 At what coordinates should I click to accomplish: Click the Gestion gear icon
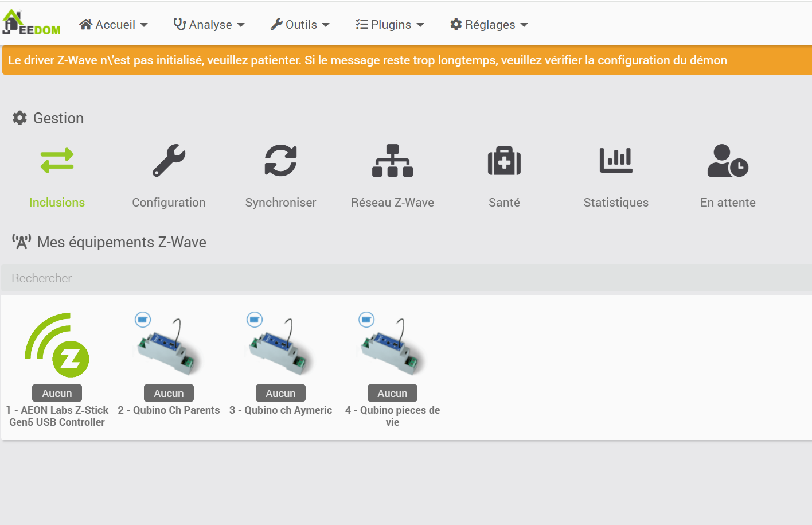pos(20,118)
